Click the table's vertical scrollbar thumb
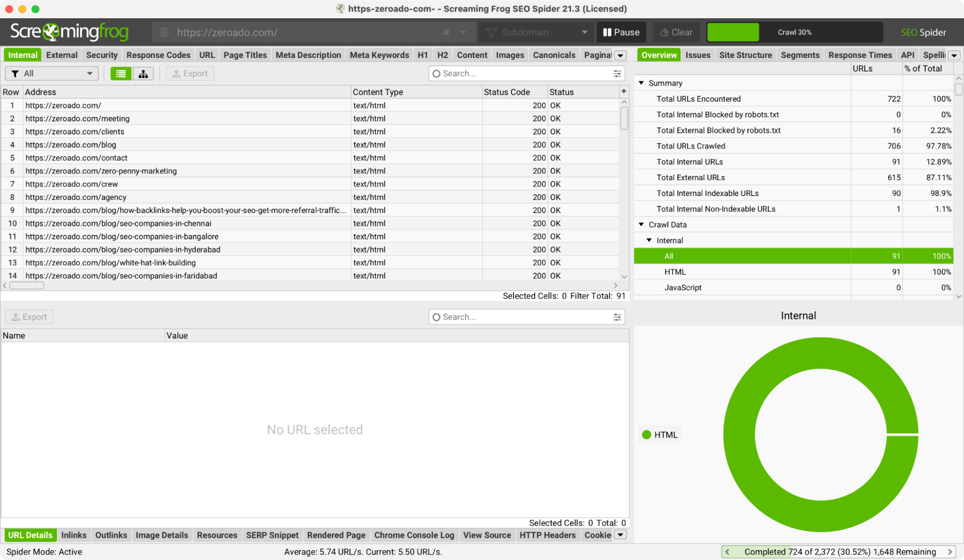964x560 pixels. pyautogui.click(x=624, y=118)
